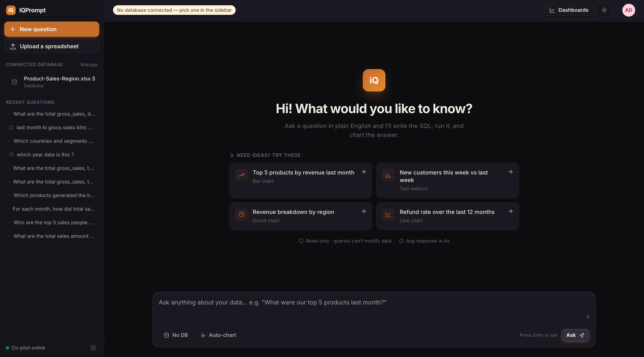Screen dimensions: 644x357
Task: Open recent question 'last month ki gross sales kitni'
Action: (x=52, y=127)
